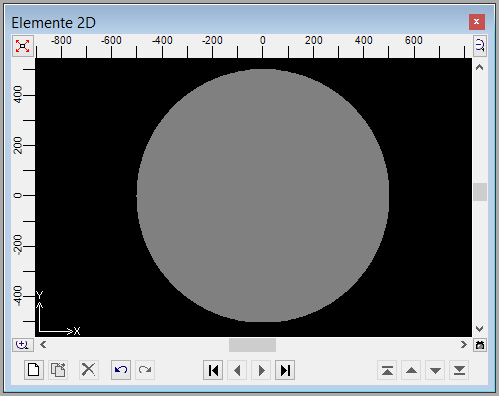Click the horizontal scrollbar left arrow
Image resolution: width=499 pixels, height=396 pixels.
click(x=43, y=345)
